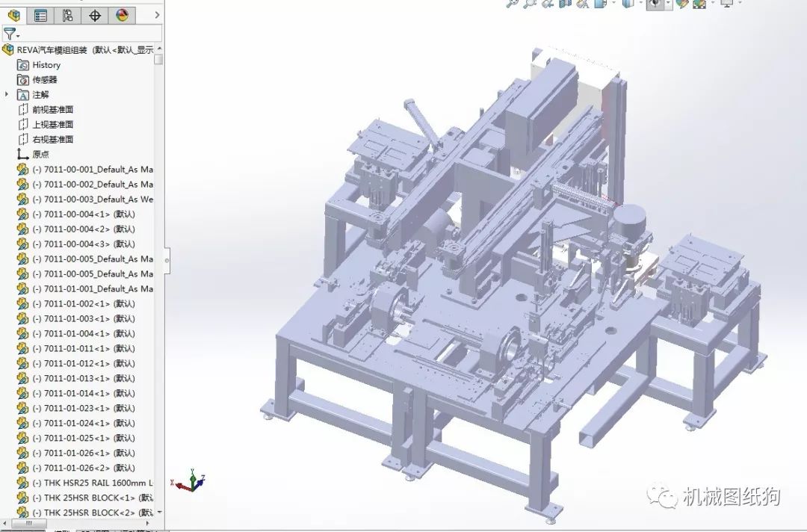807x532 pixels.
Task: Click the horizontal scrollbar right arrow
Action: pyautogui.click(x=148, y=523)
